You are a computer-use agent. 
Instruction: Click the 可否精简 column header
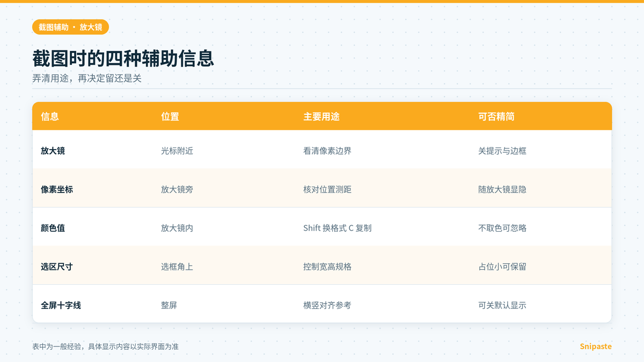496,116
